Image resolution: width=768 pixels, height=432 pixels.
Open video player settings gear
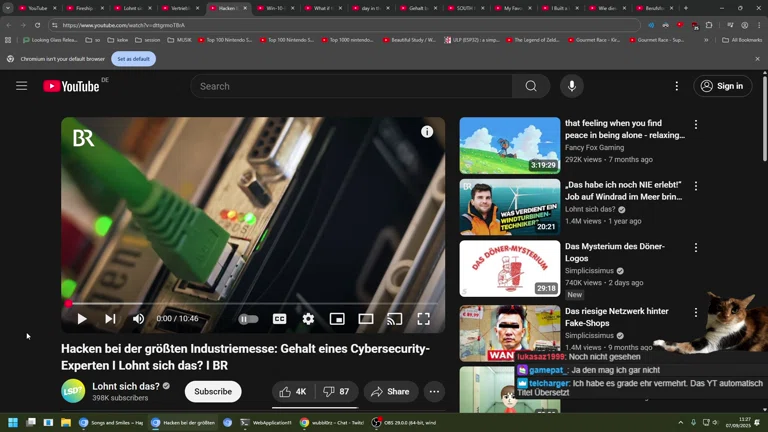click(x=308, y=319)
